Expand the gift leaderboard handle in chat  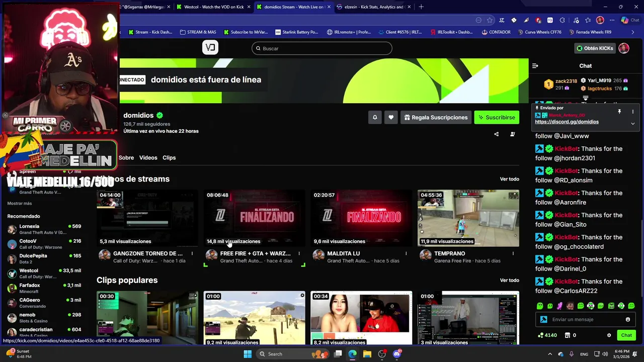coord(586,98)
